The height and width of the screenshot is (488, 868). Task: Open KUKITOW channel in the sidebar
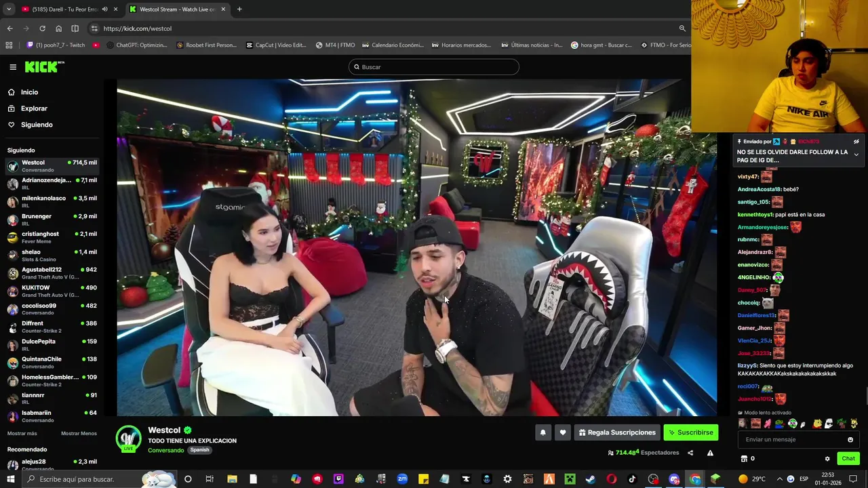pos(52,291)
